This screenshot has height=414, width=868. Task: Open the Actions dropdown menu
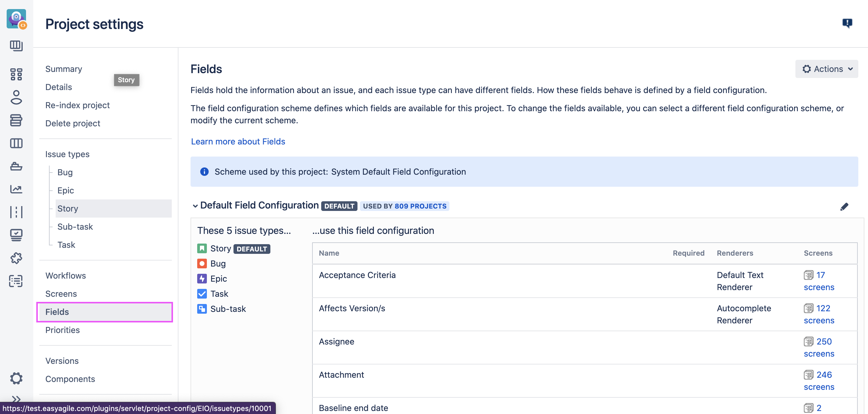(827, 69)
